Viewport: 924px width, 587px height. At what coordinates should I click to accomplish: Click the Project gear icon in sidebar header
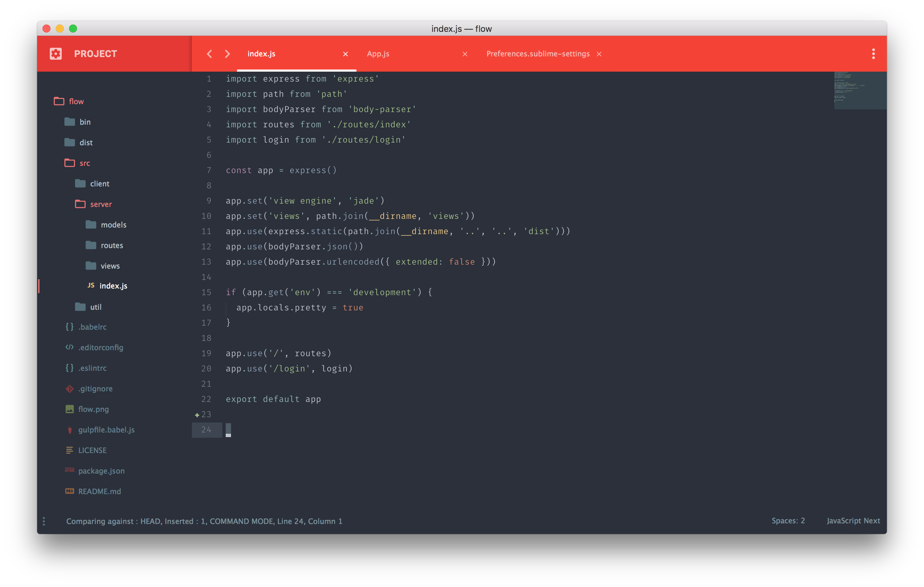coord(56,54)
